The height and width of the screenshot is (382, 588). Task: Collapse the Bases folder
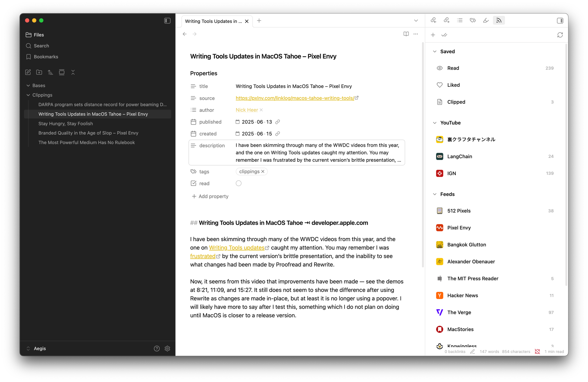click(28, 86)
